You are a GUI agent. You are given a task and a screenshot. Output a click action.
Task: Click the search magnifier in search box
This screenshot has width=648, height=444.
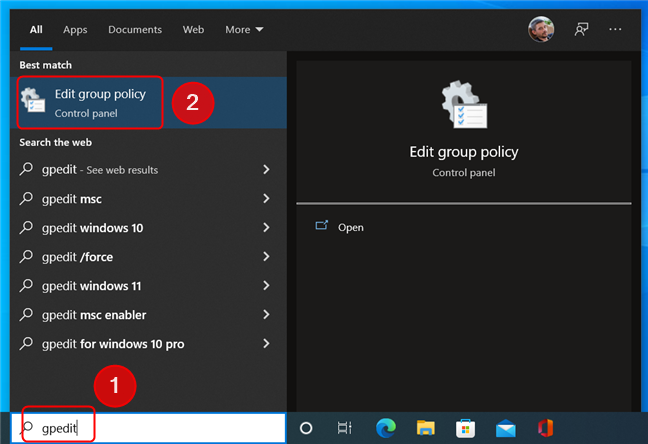point(28,427)
